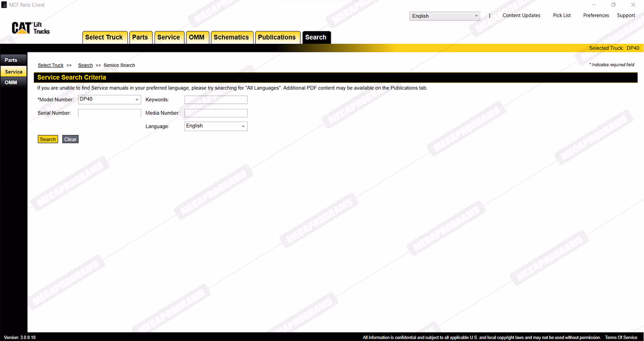Image resolution: width=644 pixels, height=341 pixels.
Task: Focus the Serial Number input field
Action: [x=109, y=113]
